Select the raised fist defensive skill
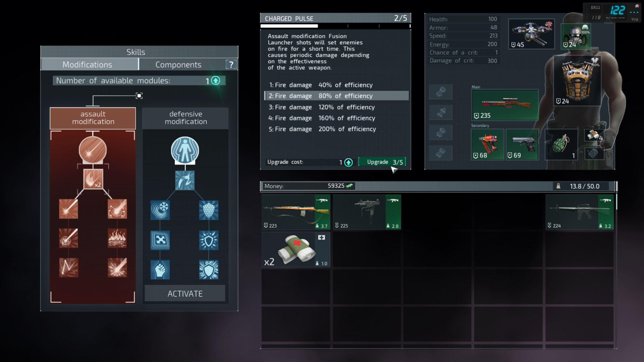 coord(160,269)
